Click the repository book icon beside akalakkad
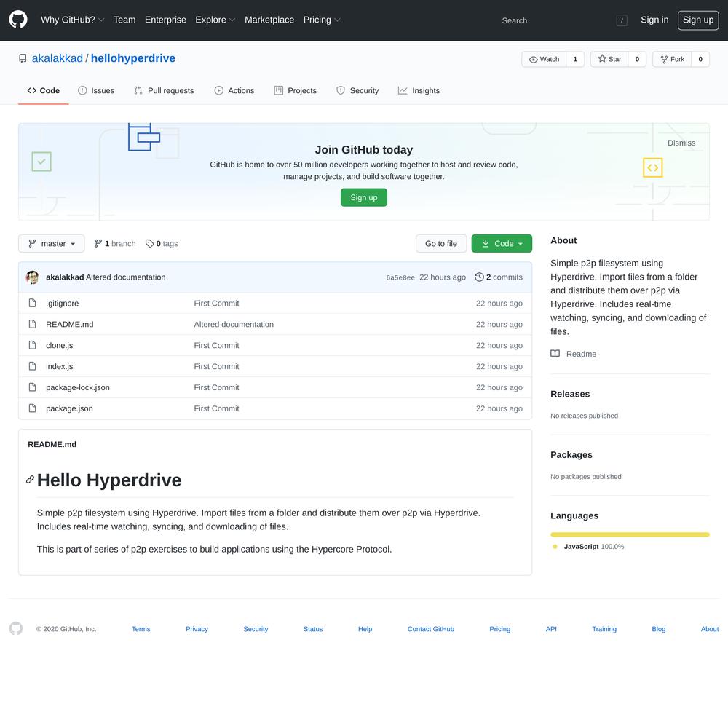This screenshot has height=728, width=728. click(x=23, y=58)
